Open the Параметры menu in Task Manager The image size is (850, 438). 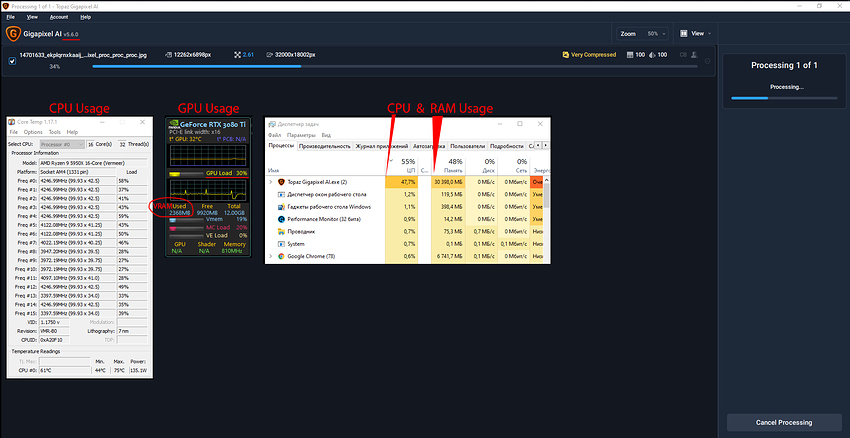pyautogui.click(x=301, y=135)
